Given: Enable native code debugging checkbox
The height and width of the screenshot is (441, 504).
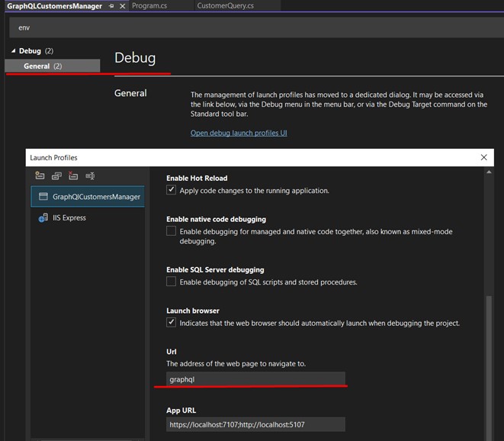Looking at the screenshot, I should coord(172,231).
